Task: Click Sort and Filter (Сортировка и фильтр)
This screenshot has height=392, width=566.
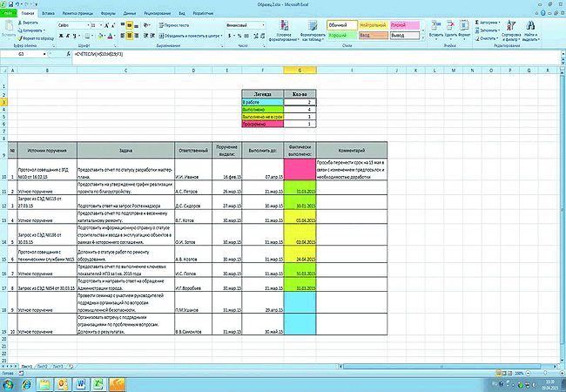Action: click(511, 30)
